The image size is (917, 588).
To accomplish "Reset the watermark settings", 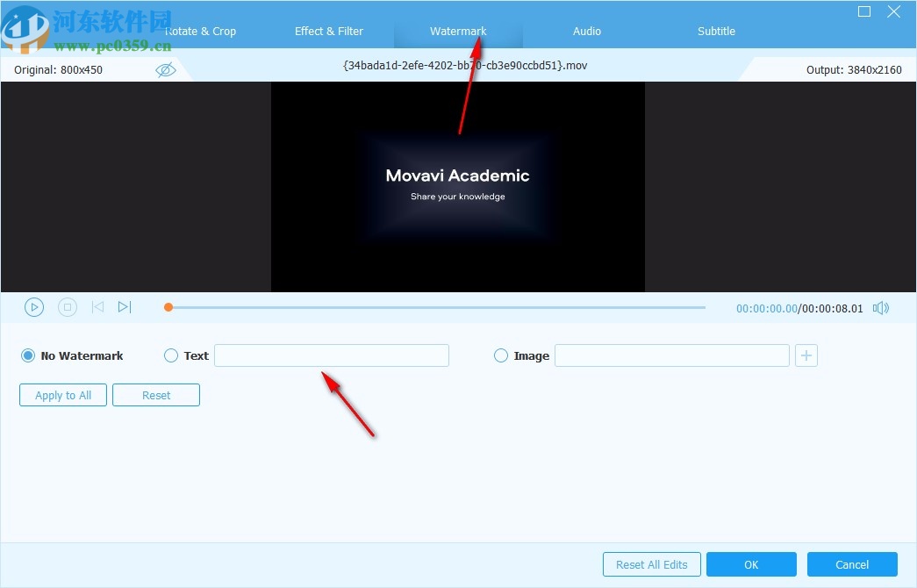I will 156,395.
